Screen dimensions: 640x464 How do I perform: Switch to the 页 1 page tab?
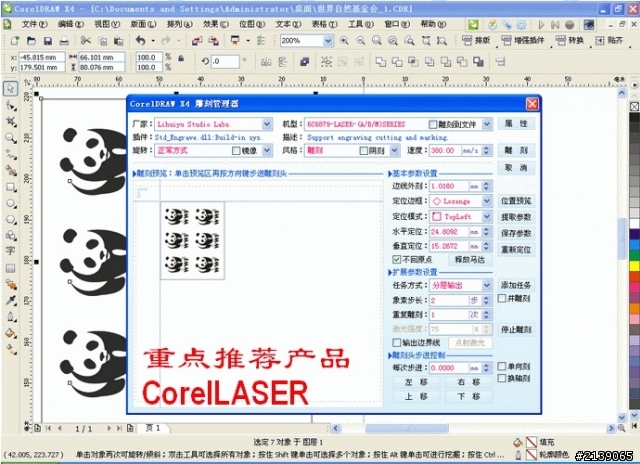click(153, 428)
